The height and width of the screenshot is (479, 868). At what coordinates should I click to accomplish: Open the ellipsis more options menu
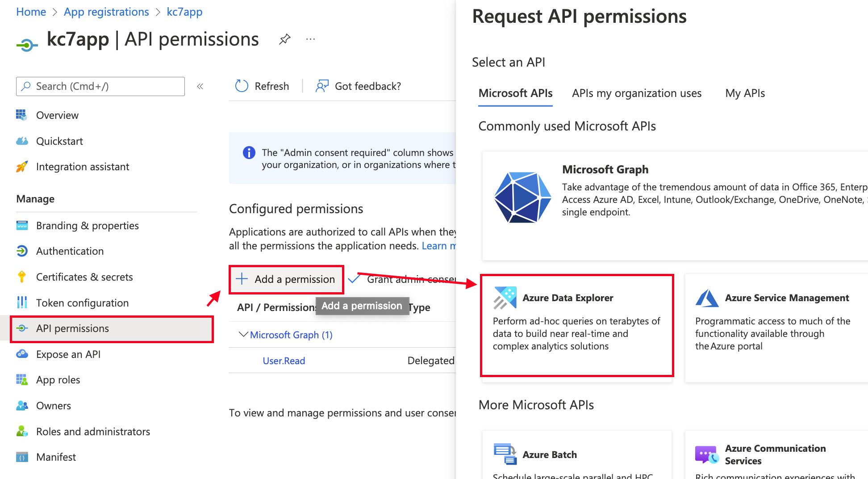click(311, 39)
